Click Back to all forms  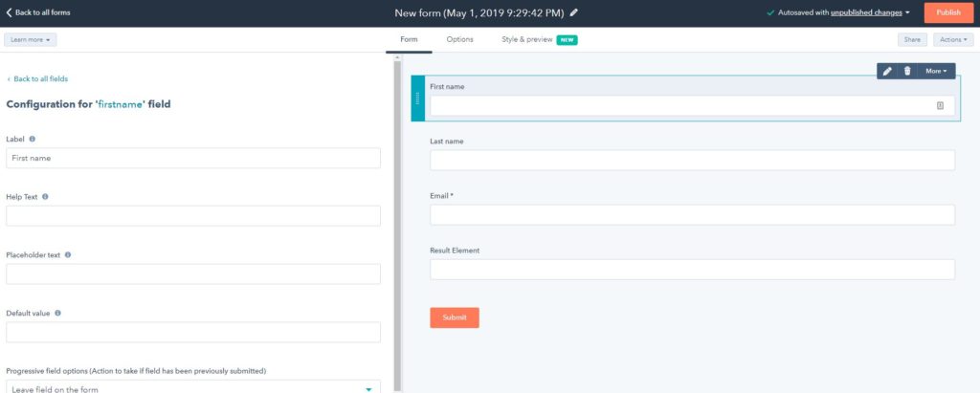[x=38, y=12]
